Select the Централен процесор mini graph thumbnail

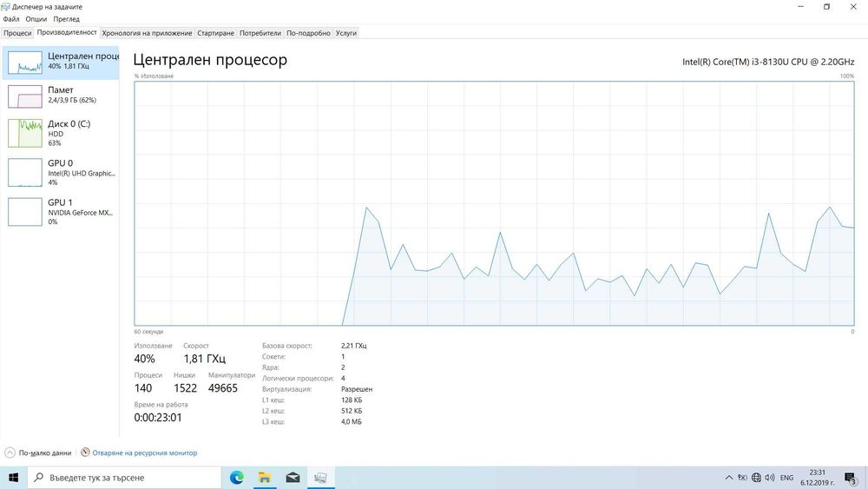point(25,63)
